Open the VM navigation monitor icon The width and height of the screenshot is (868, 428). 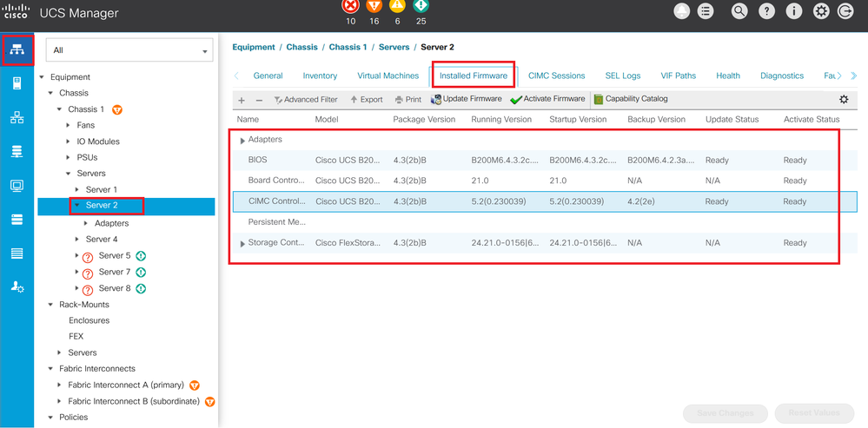[17, 185]
